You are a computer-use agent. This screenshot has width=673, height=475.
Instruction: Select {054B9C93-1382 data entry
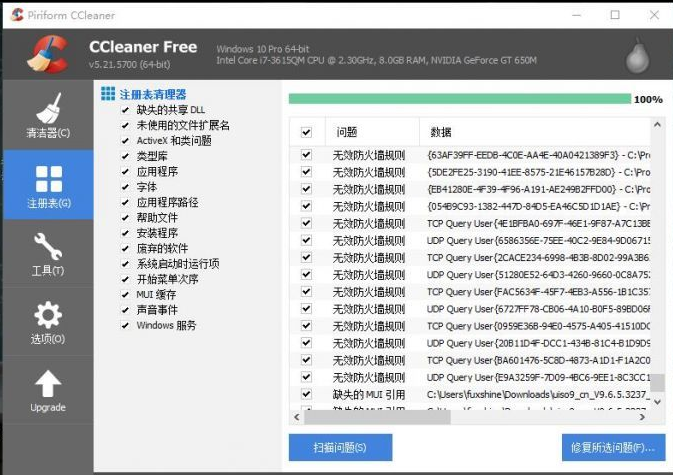[x=538, y=206]
